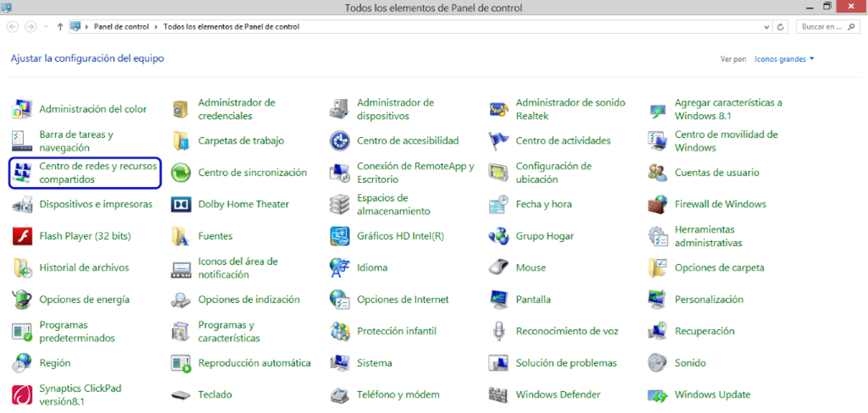Image resolution: width=868 pixels, height=413 pixels.
Task: Open the Opciones de Internet icon
Action: click(339, 300)
